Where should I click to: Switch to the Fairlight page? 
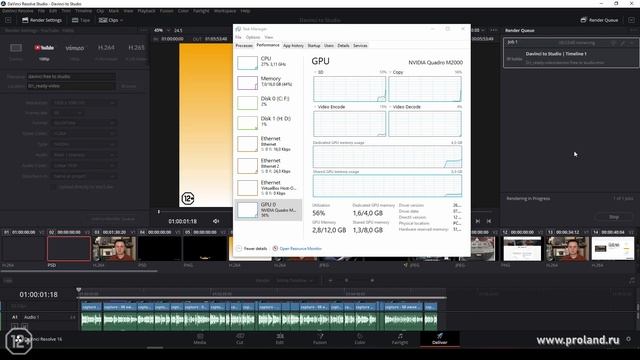tap(400, 339)
